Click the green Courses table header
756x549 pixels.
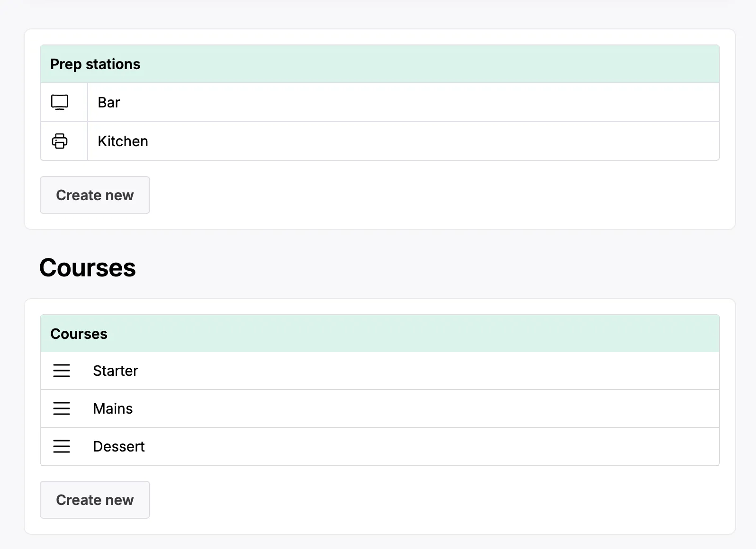(x=79, y=334)
